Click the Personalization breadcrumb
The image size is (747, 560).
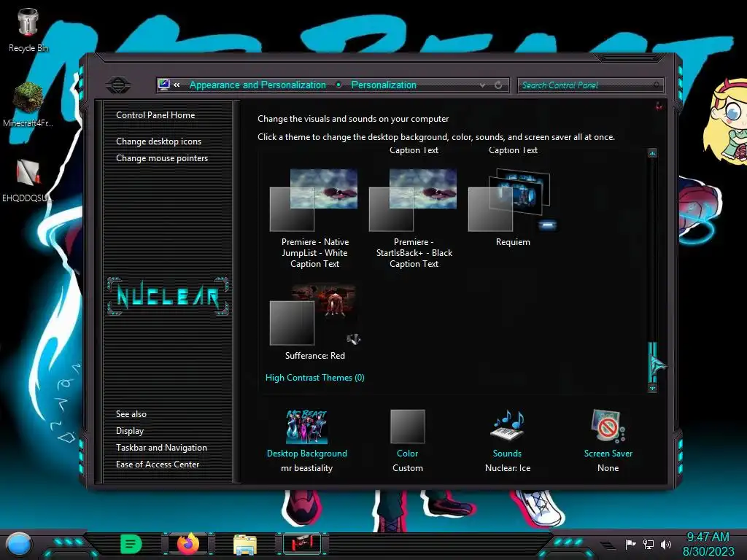[384, 85]
